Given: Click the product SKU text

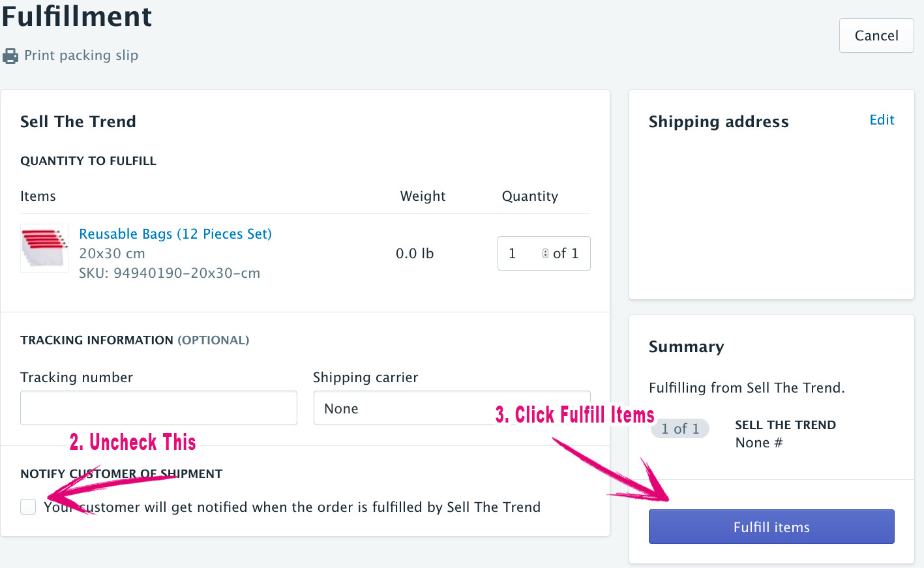Looking at the screenshot, I should (x=170, y=273).
